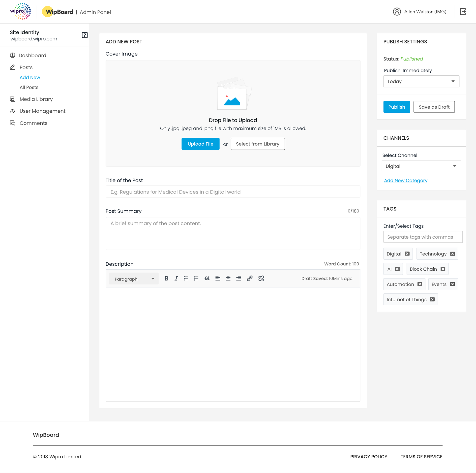
Task: Toggle bold formatting in the editor
Action: [x=167, y=278]
